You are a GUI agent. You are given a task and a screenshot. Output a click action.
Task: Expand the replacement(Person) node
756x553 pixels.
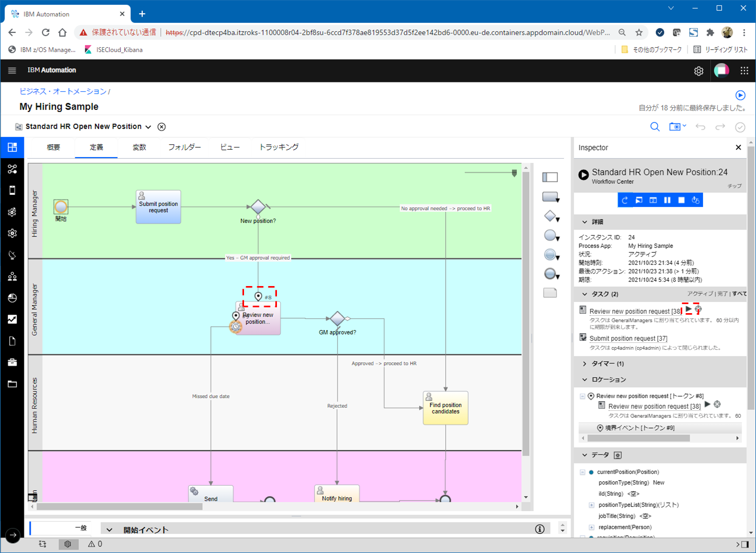[x=592, y=528]
